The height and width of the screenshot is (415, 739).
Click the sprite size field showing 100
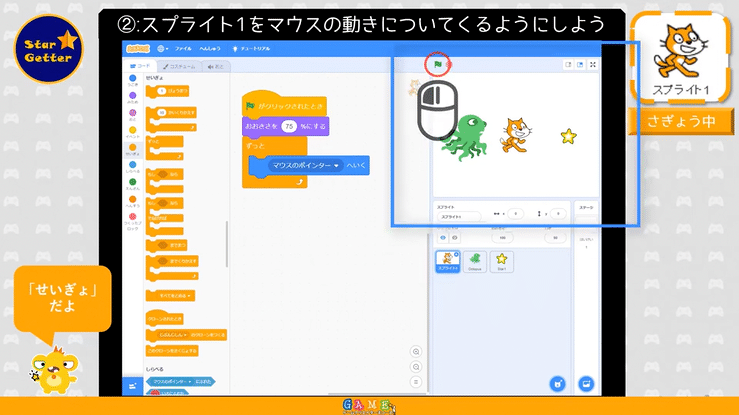click(x=502, y=238)
